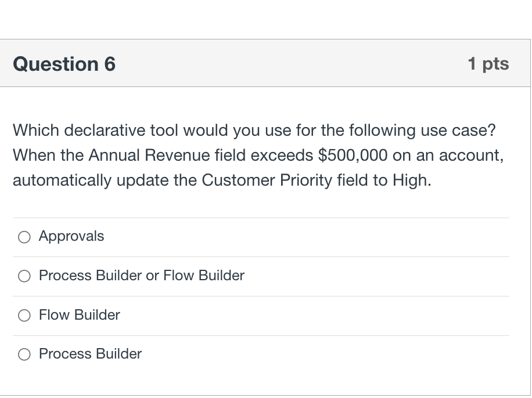Click the Process Builder answer label
The image size is (532, 398).
point(90,354)
